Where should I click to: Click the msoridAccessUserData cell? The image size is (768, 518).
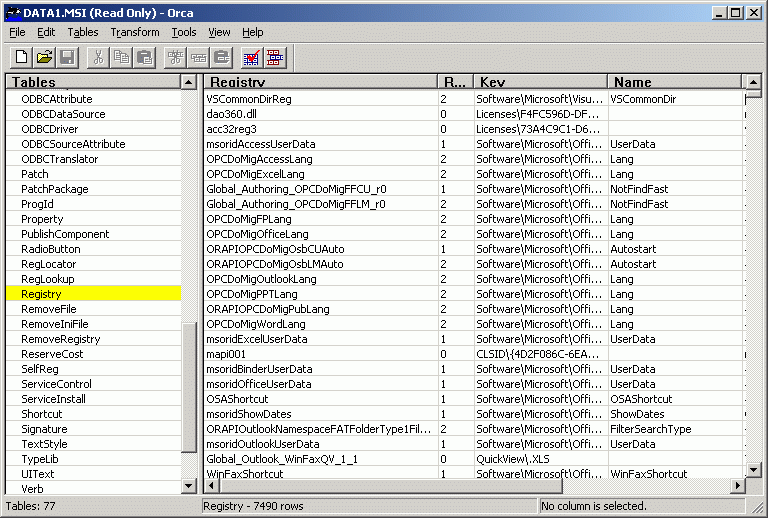point(321,144)
